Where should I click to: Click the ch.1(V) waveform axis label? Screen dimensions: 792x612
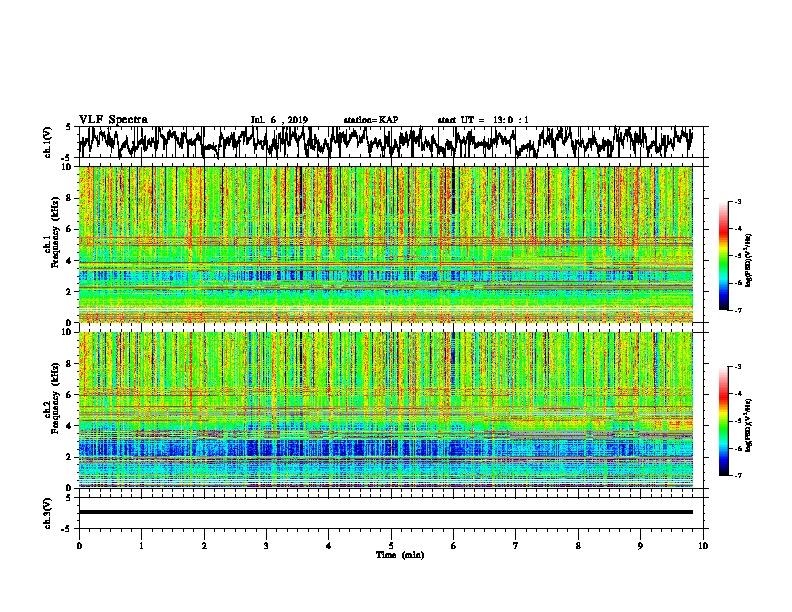pos(48,142)
